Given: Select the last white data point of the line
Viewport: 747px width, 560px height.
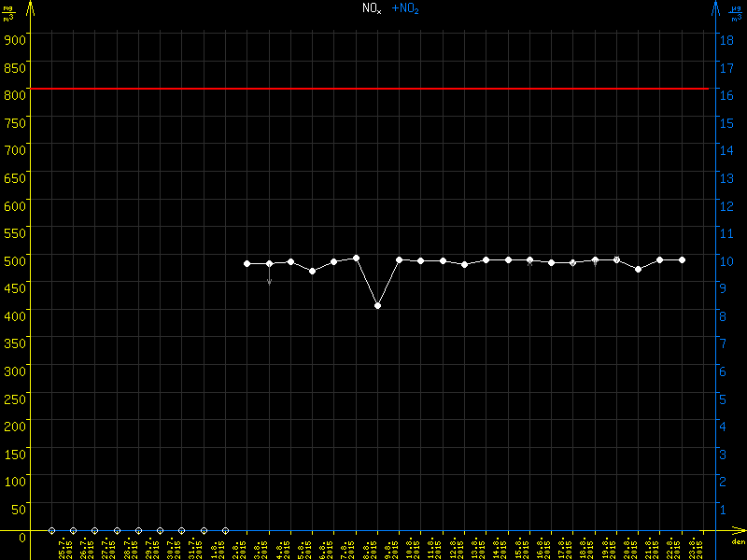Looking at the screenshot, I should (682, 259).
